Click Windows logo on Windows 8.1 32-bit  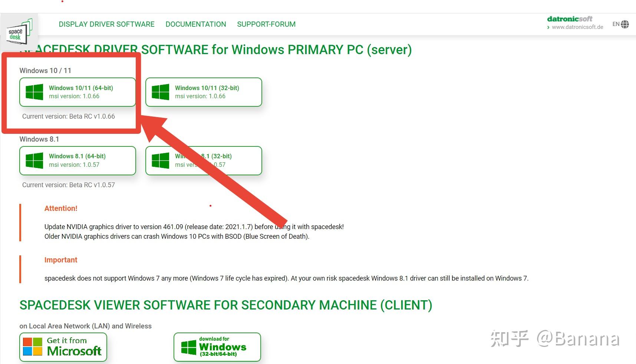pyautogui.click(x=161, y=161)
